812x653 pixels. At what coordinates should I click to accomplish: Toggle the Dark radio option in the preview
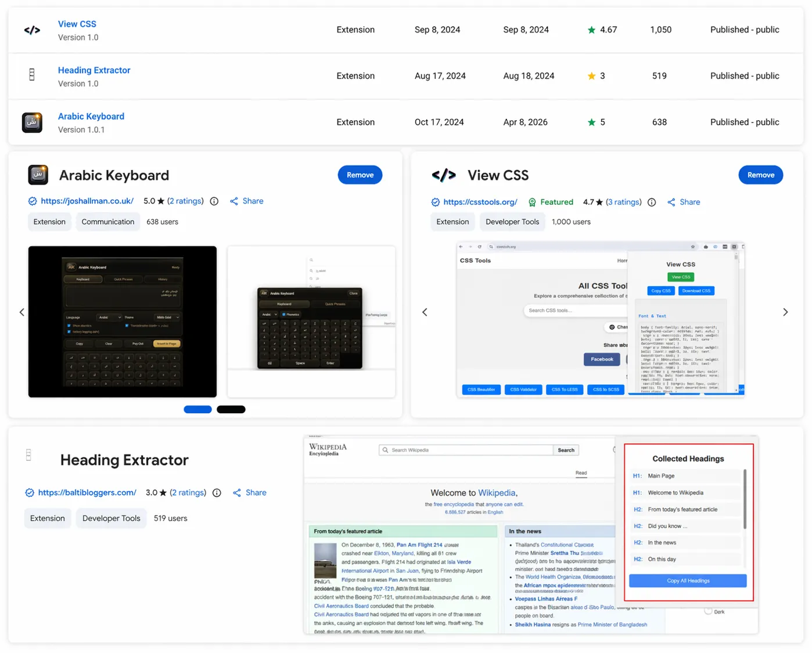coord(708,611)
